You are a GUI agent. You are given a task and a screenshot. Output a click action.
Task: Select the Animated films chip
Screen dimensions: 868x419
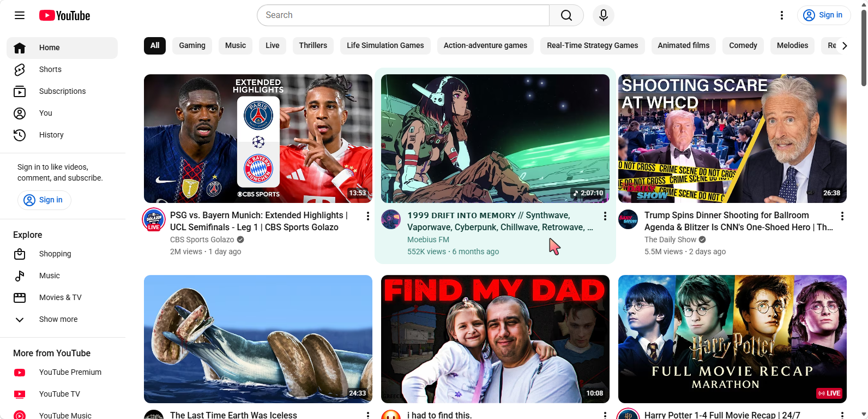(684, 46)
